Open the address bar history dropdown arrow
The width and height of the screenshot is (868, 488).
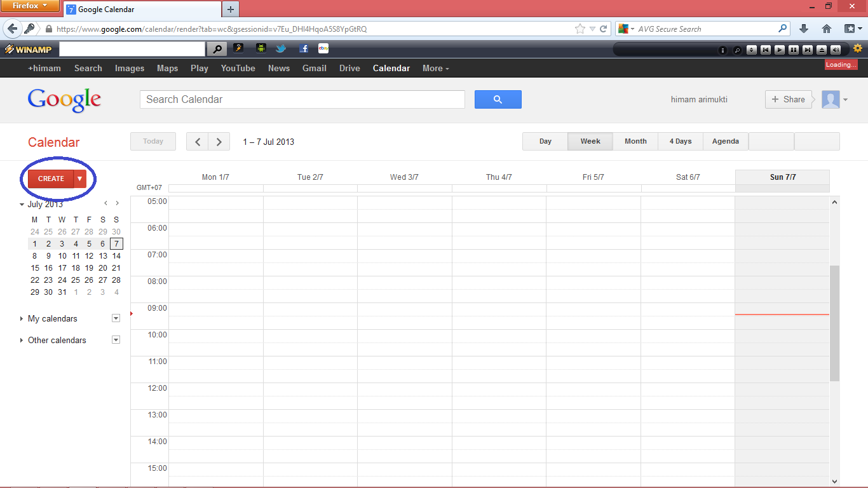tap(592, 29)
